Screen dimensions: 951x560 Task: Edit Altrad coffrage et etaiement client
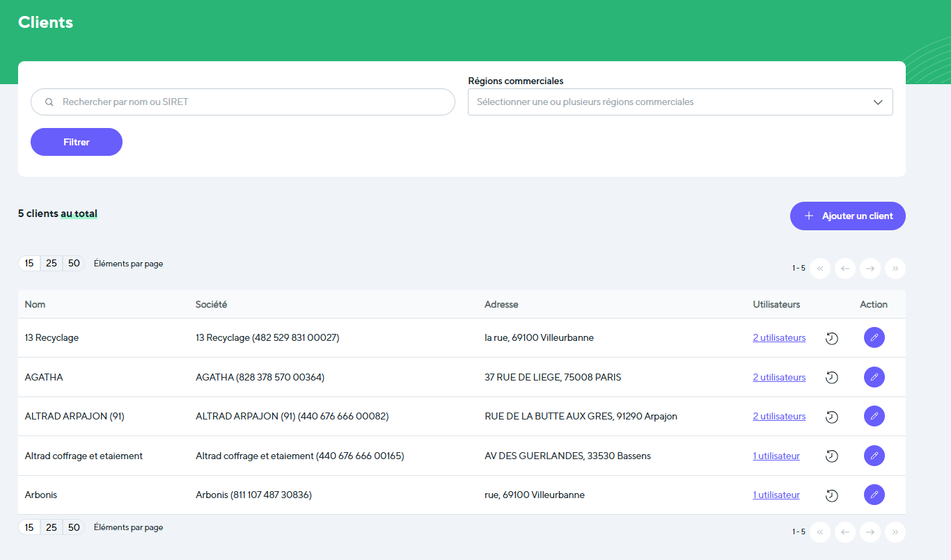tap(874, 456)
